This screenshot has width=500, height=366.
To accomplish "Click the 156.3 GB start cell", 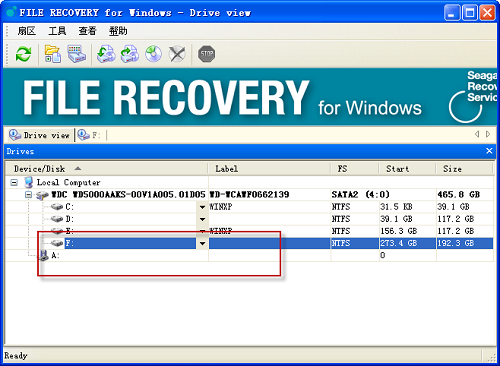I will tap(399, 231).
